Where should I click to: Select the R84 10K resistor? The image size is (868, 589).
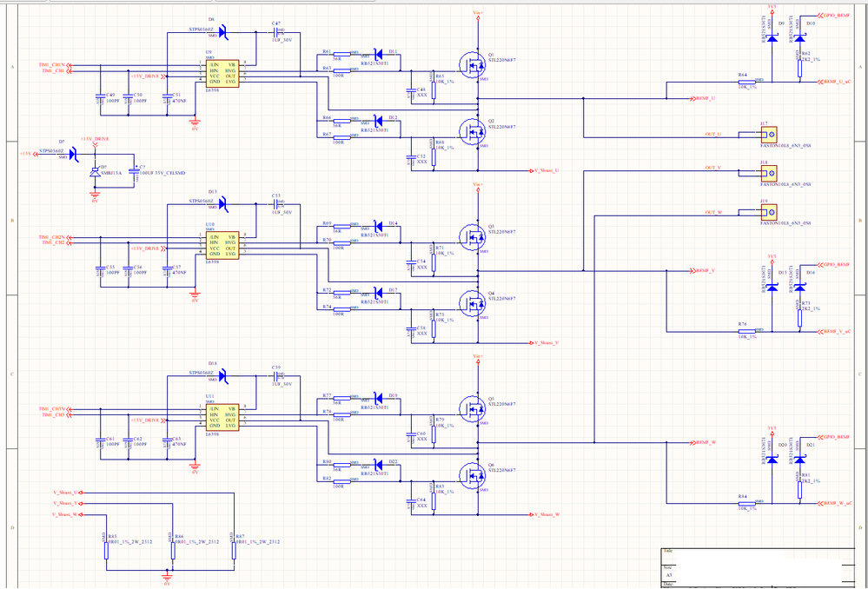coord(746,503)
